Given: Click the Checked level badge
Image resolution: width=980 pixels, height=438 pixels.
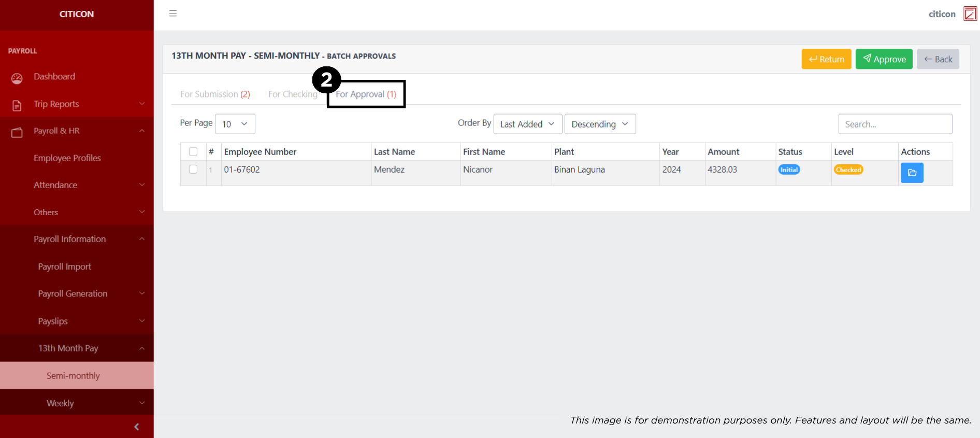Looking at the screenshot, I should tap(848, 170).
